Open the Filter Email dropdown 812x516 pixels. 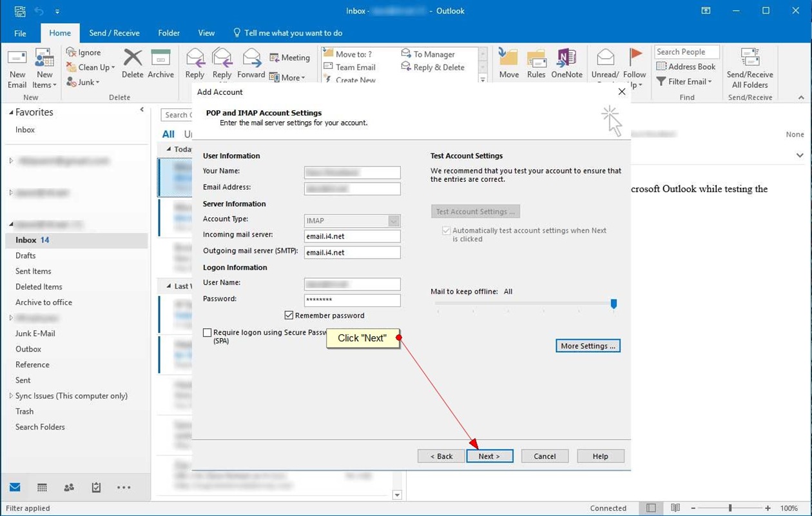point(684,81)
